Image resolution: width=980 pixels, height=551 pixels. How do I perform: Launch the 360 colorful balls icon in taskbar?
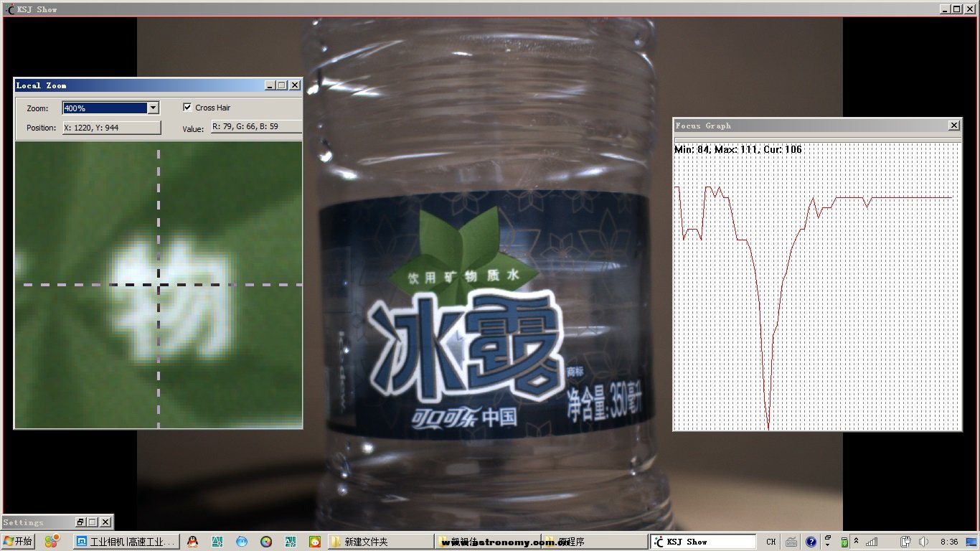[x=52, y=542]
